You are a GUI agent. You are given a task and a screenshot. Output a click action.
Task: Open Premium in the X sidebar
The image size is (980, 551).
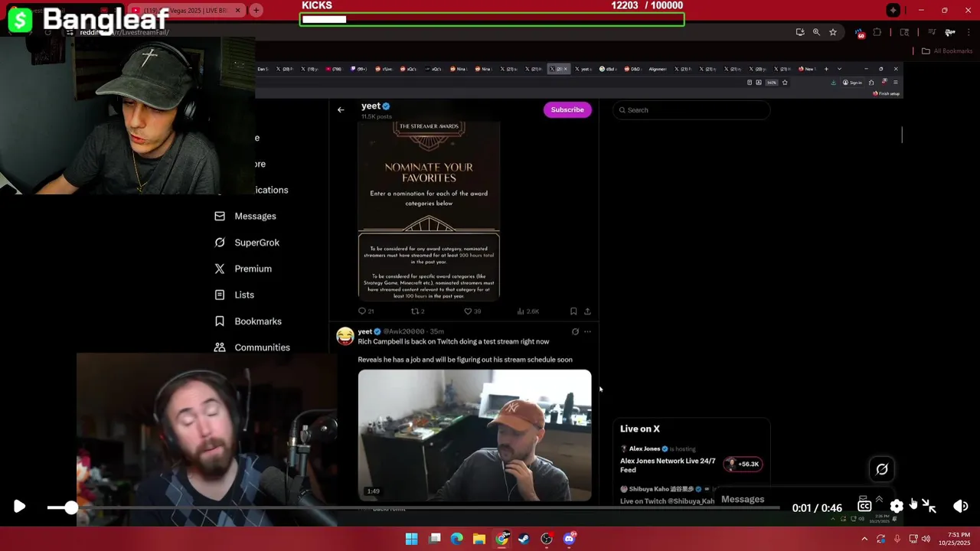tap(243, 269)
